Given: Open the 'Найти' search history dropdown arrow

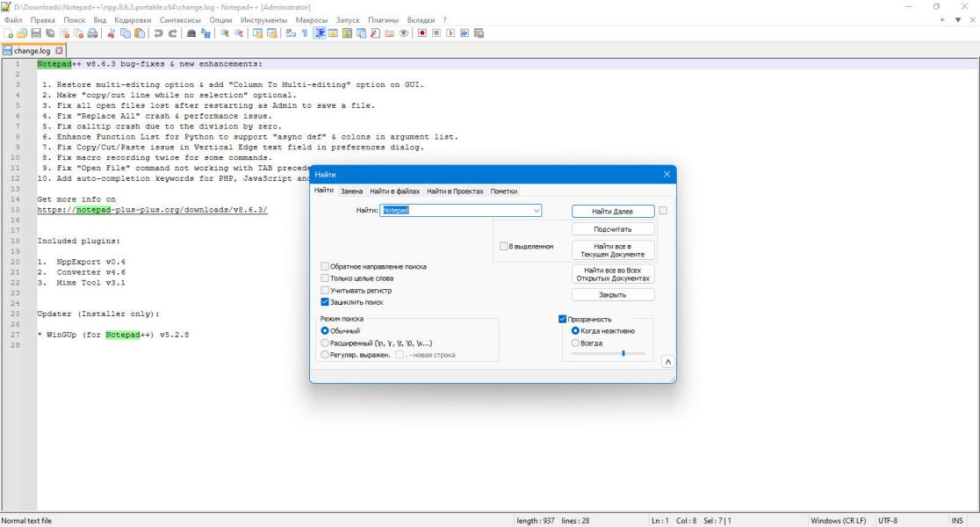Looking at the screenshot, I should pos(537,211).
